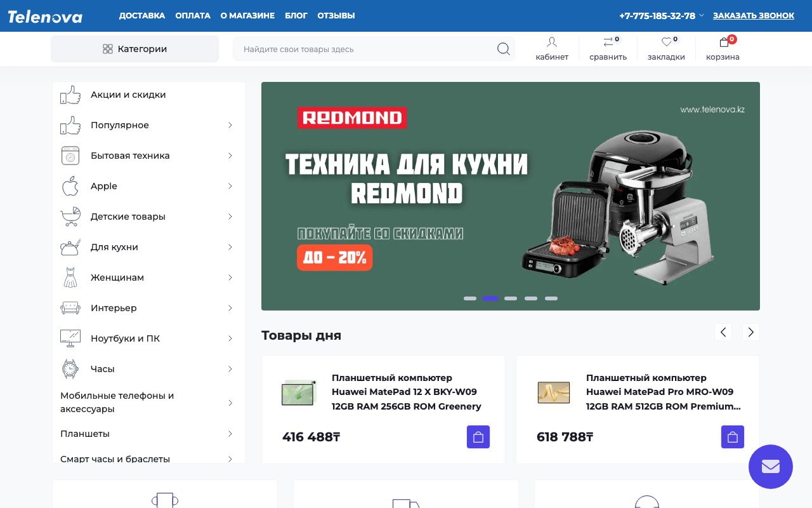Call the +7-775-185-32-78 phone link

(657, 16)
